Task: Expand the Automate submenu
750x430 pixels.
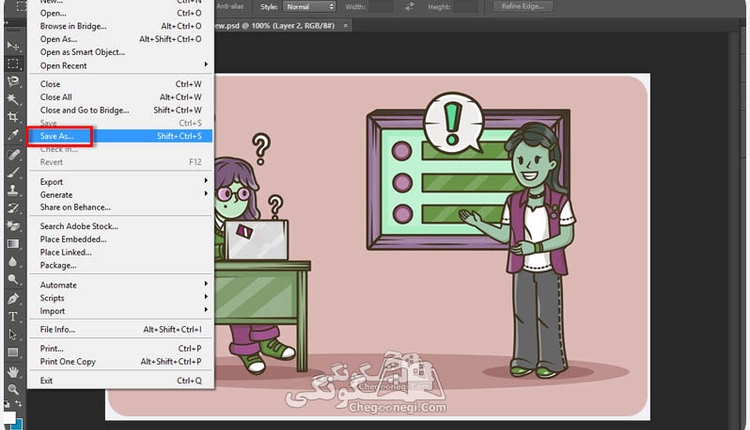Action: (120, 285)
